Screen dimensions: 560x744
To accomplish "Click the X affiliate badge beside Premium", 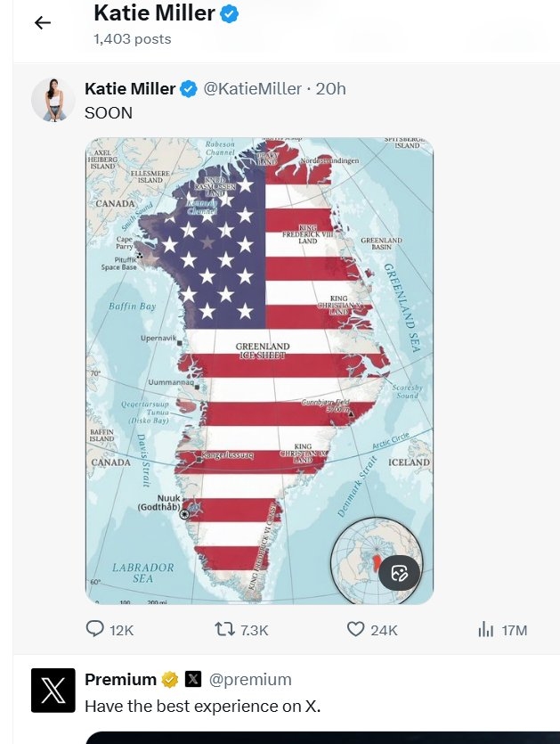I will click(x=193, y=680).
